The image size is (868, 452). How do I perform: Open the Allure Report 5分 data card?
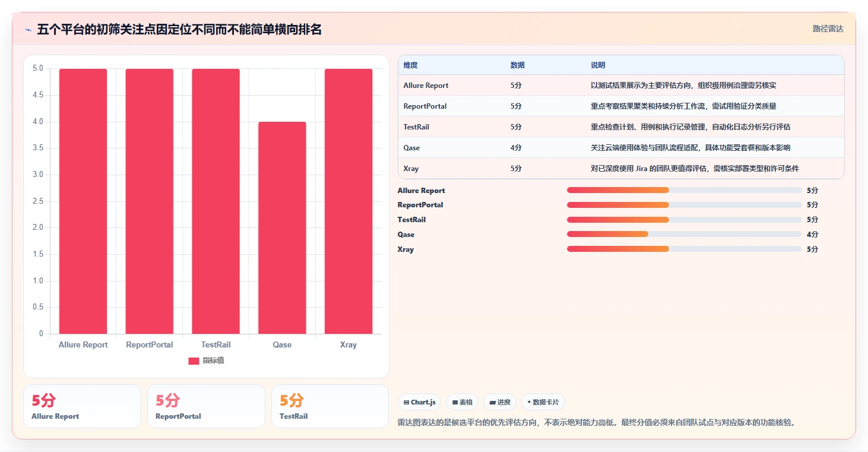[x=82, y=406]
